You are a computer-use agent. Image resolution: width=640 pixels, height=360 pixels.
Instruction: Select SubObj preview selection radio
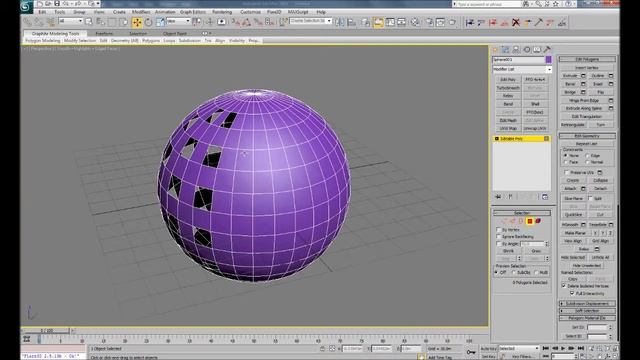(x=514, y=272)
